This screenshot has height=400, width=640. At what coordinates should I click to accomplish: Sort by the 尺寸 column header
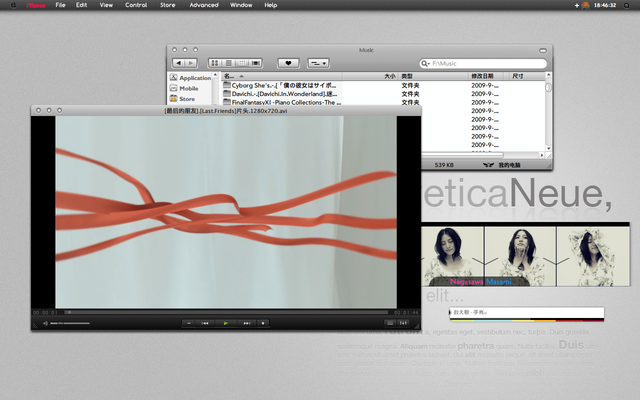(527, 76)
